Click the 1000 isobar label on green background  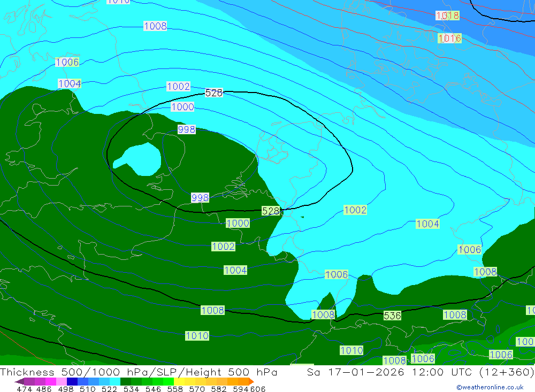click(238, 224)
